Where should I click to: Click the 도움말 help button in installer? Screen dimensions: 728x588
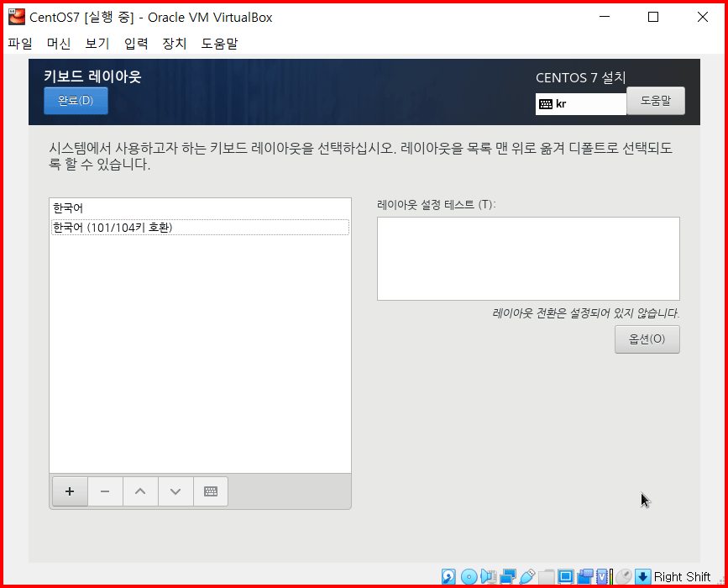click(656, 100)
